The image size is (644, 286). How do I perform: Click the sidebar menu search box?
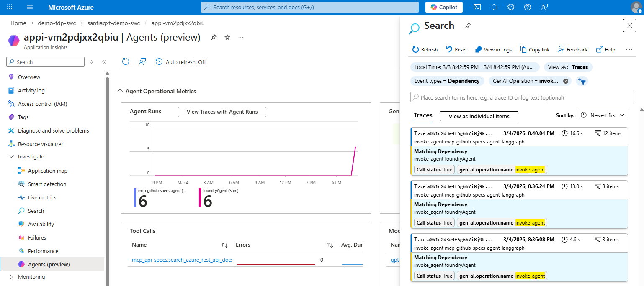(x=45, y=62)
